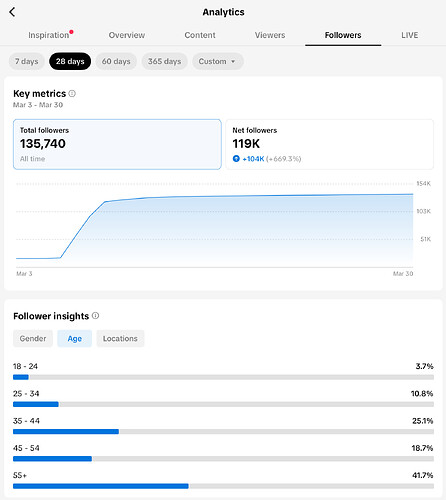
Task: Select the 7 days range
Action: tap(27, 61)
